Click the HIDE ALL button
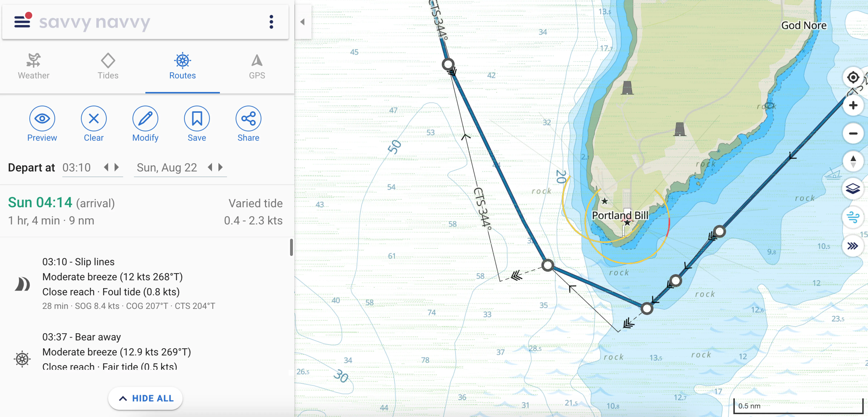 (x=145, y=398)
